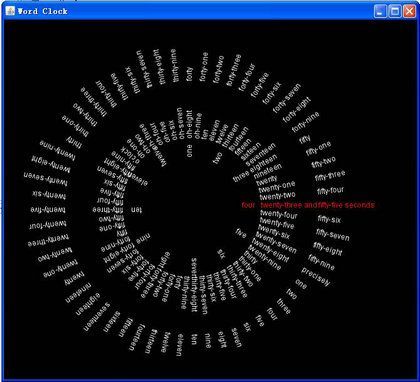Click the red highlighted 'twenty-three' minute text

(282, 205)
